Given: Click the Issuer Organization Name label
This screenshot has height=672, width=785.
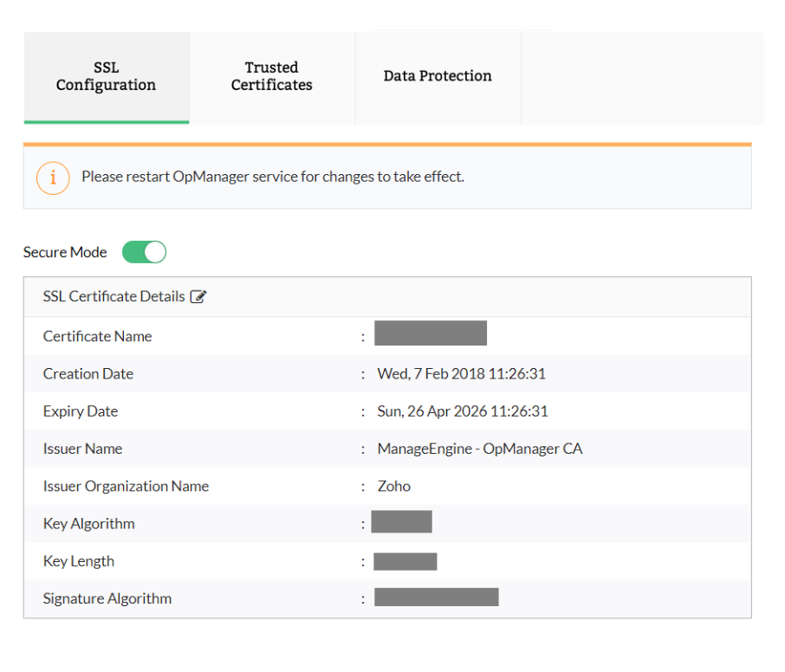Looking at the screenshot, I should pos(126,487).
